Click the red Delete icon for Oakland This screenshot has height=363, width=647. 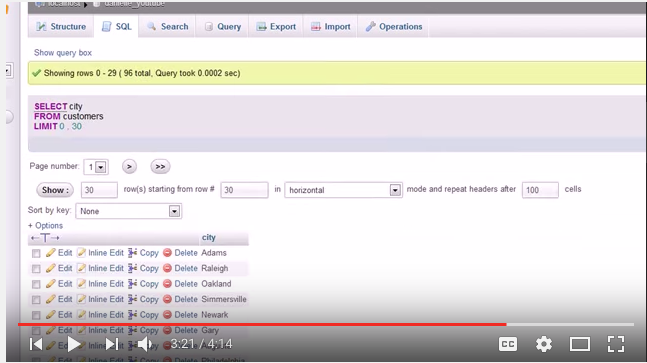(x=167, y=284)
